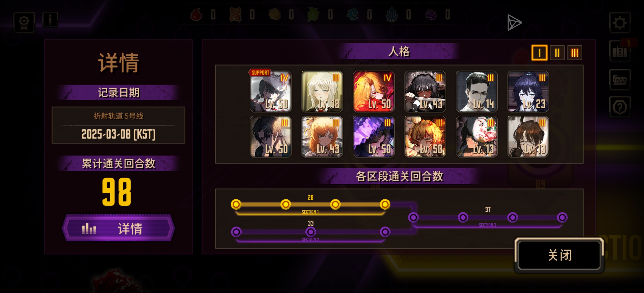644x293 pixels.
Task: Select team tab I
Action: (x=539, y=53)
